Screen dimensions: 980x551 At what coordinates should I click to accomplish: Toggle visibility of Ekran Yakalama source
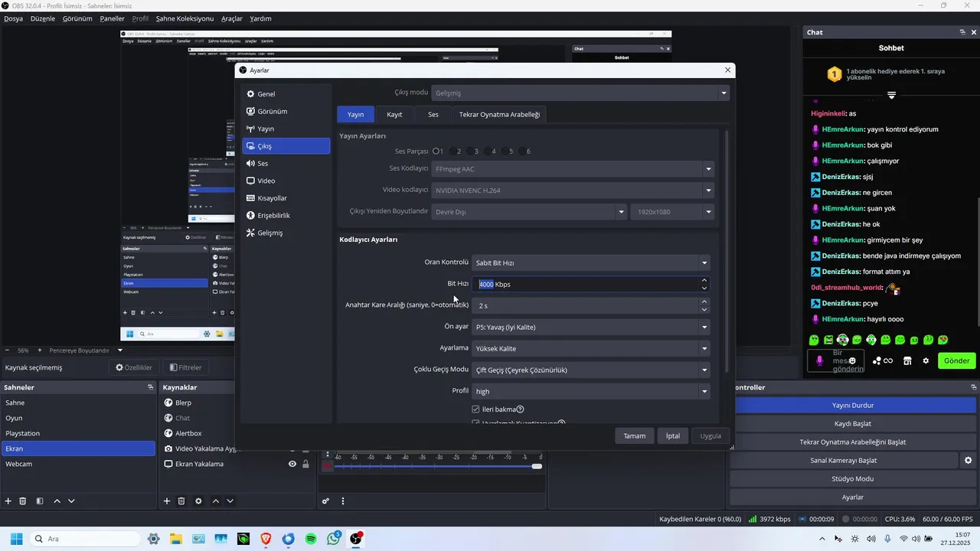(292, 464)
